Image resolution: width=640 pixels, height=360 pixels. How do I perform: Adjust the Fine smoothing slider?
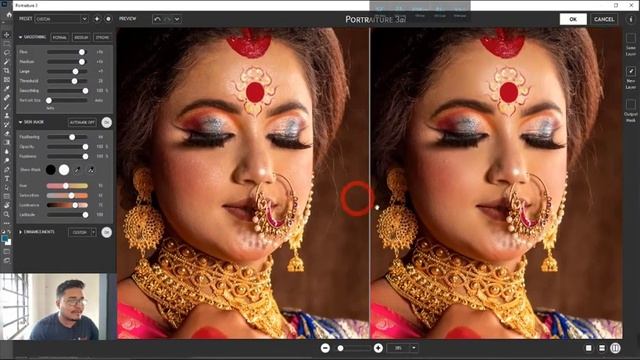67,52
